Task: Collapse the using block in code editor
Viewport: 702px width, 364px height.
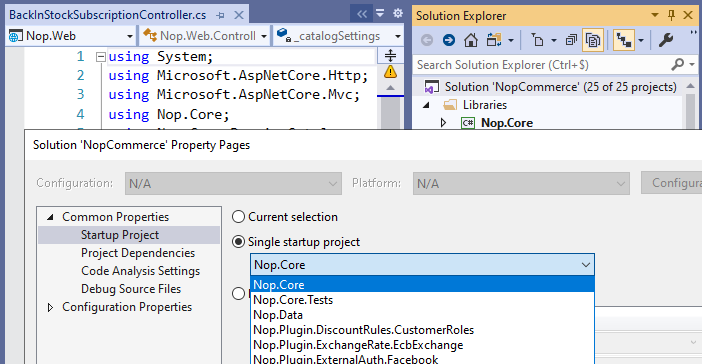Action: (101, 57)
